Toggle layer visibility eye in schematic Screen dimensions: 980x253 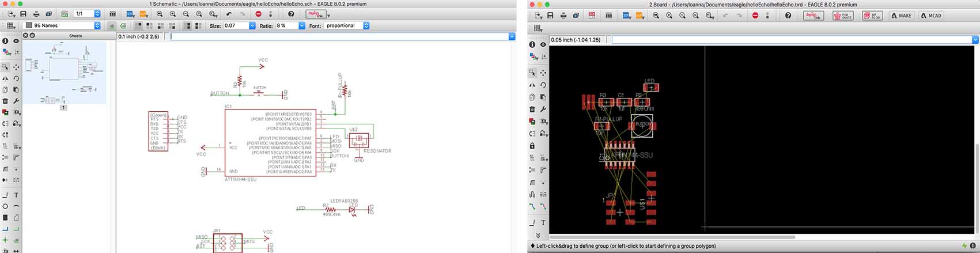click(16, 41)
